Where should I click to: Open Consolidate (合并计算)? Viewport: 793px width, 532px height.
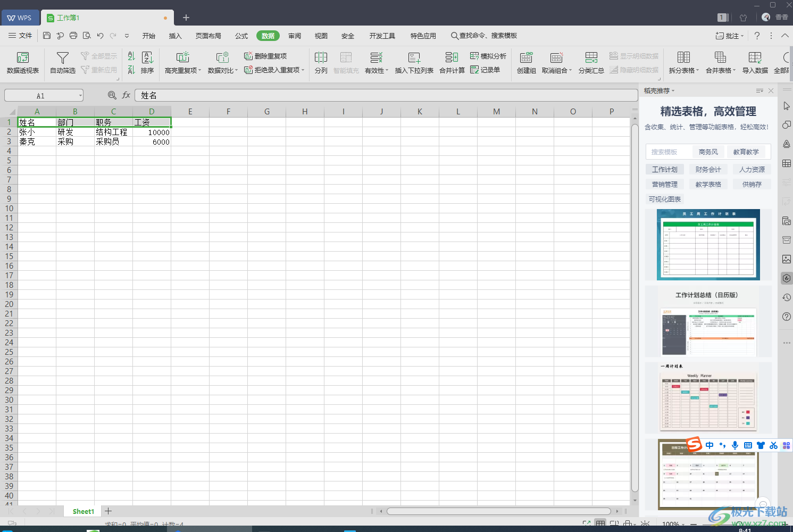pyautogui.click(x=452, y=63)
